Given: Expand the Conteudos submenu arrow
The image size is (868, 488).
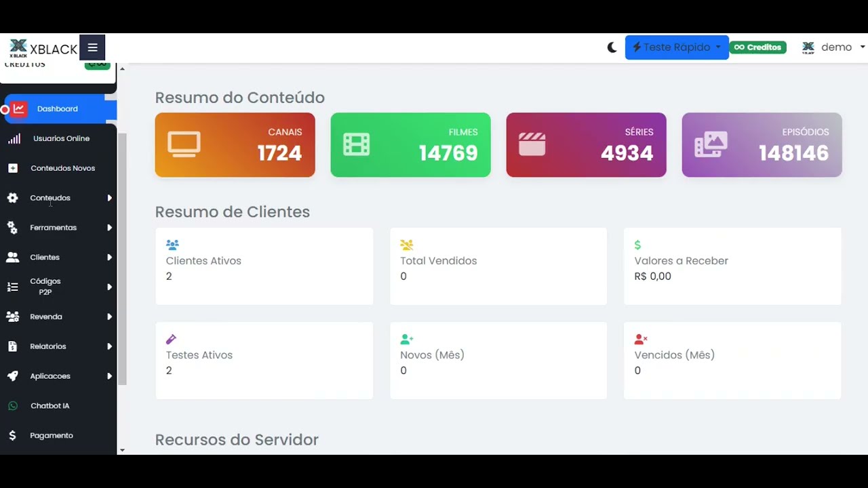Looking at the screenshot, I should (x=109, y=198).
